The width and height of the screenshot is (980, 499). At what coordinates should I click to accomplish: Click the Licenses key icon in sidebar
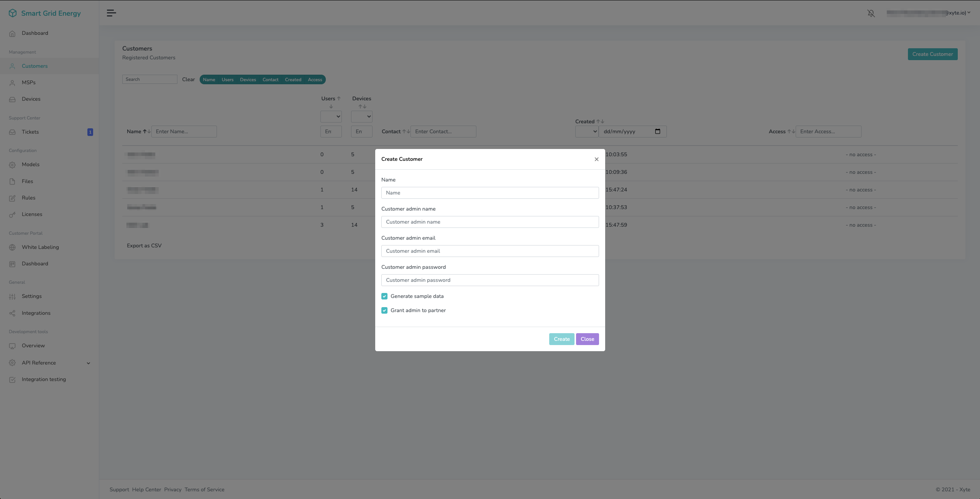pos(12,214)
